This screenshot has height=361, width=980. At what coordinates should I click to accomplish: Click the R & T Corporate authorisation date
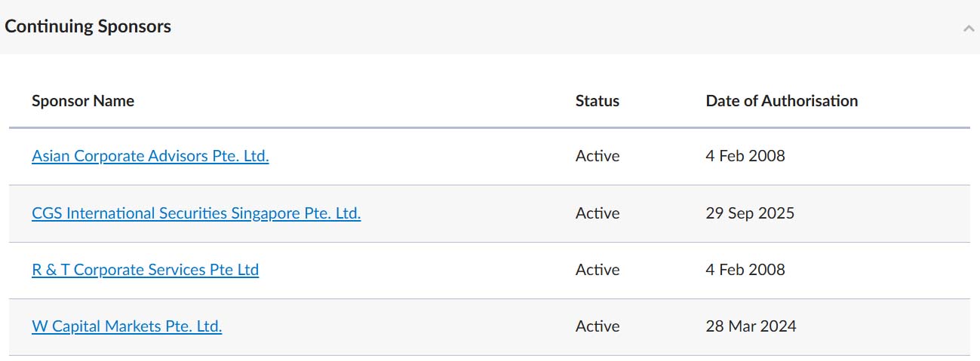[745, 270]
